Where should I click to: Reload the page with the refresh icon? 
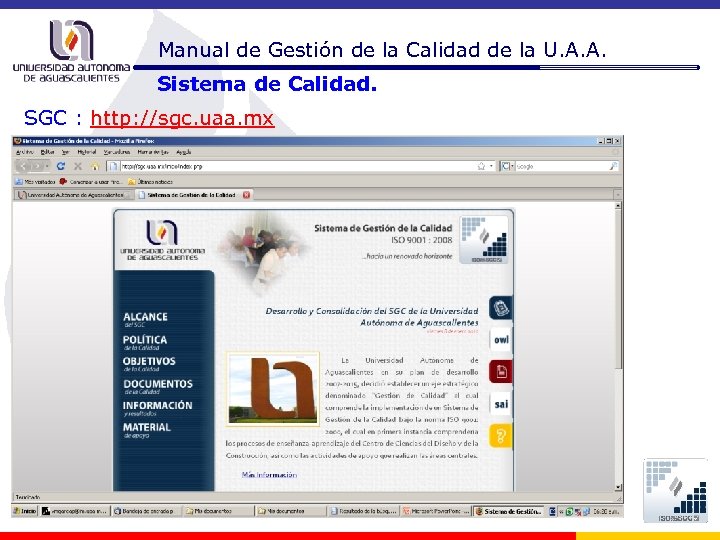(x=61, y=166)
